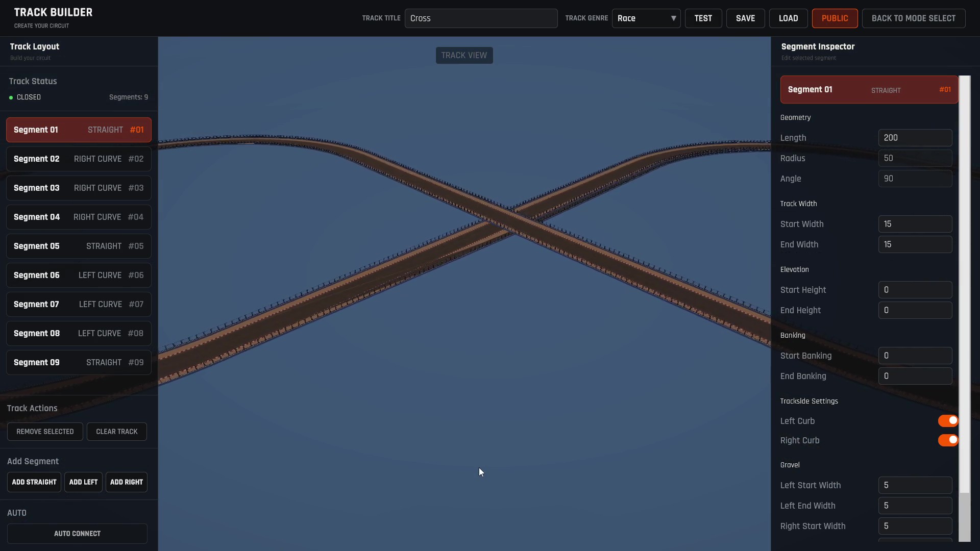Click the End Width input field
Screen dimensions: 980x551
coord(915,244)
